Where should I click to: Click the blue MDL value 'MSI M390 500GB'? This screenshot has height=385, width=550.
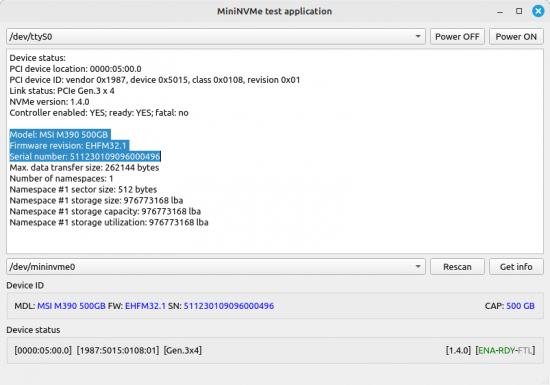[72, 306]
